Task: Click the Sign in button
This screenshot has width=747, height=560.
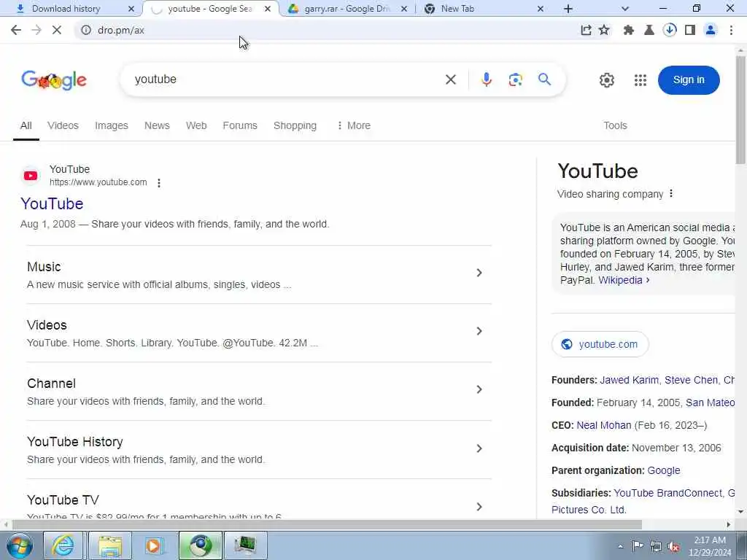Action: point(689,80)
